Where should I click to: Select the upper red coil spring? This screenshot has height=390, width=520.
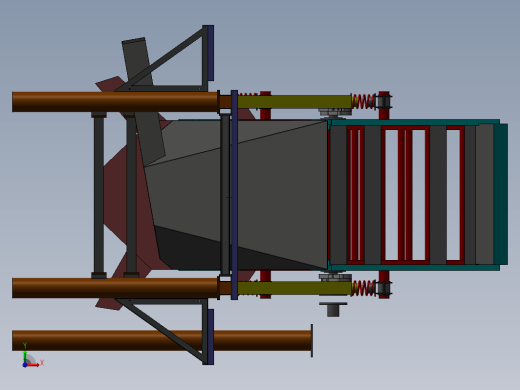tap(364, 101)
